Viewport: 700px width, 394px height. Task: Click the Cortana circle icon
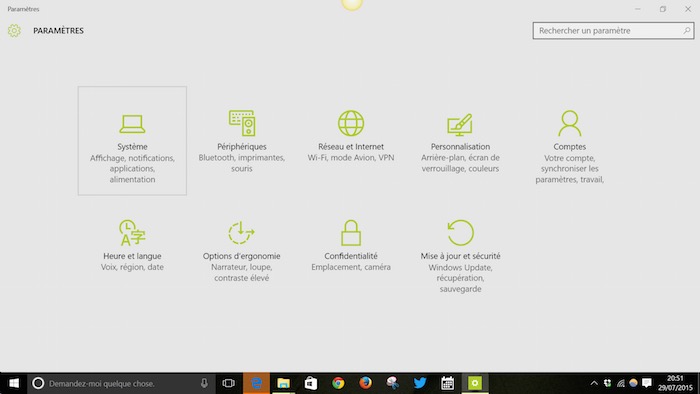click(x=38, y=383)
